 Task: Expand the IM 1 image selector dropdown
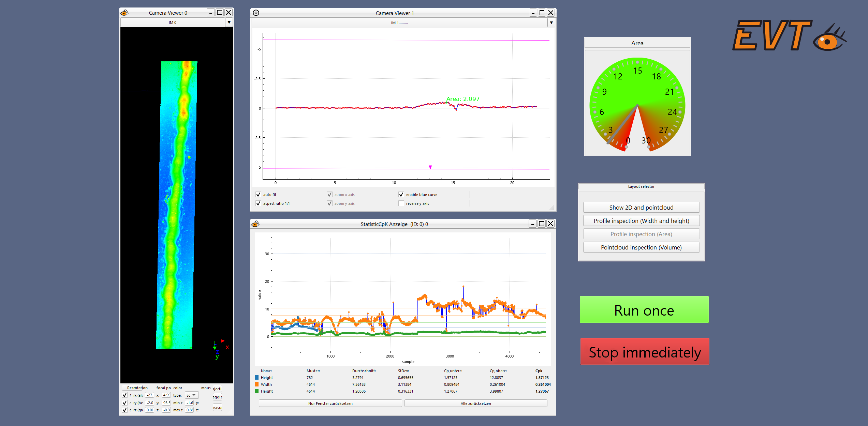point(551,23)
